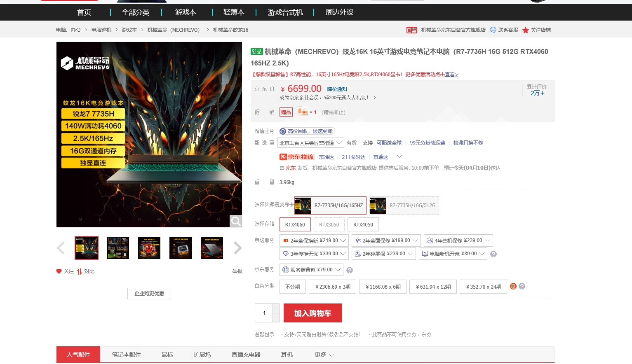
Task: Select ¥631.94 x 12期 installment
Action: [x=433, y=287]
